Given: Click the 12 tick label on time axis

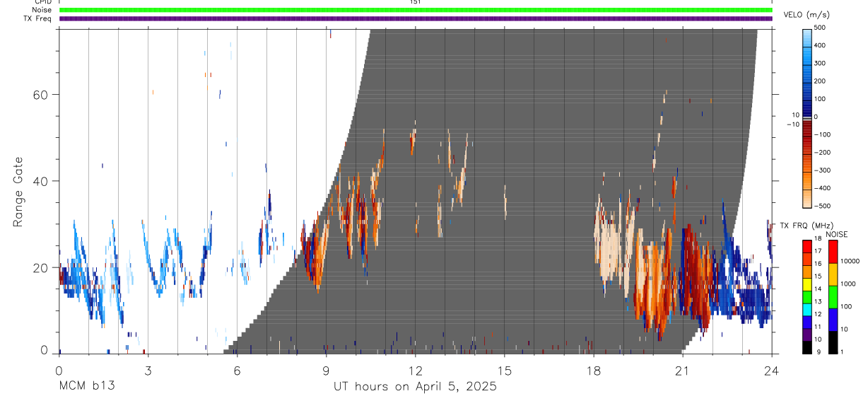Looking at the screenshot, I should [415, 369].
